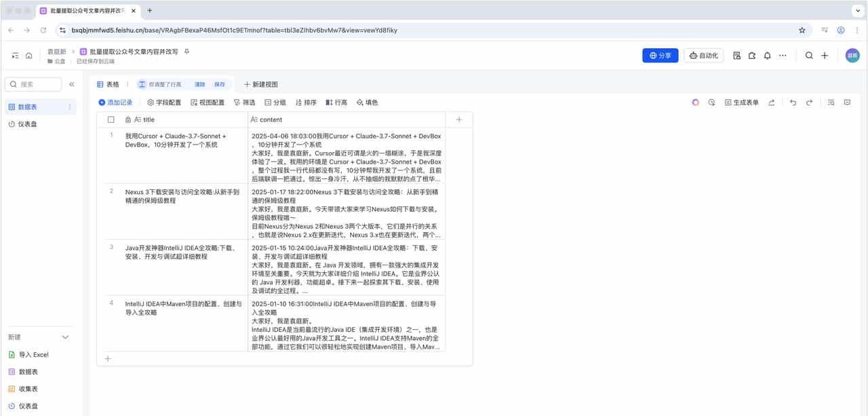Toggle the bookmark star in the address bar
The image size is (868, 416).
click(802, 30)
